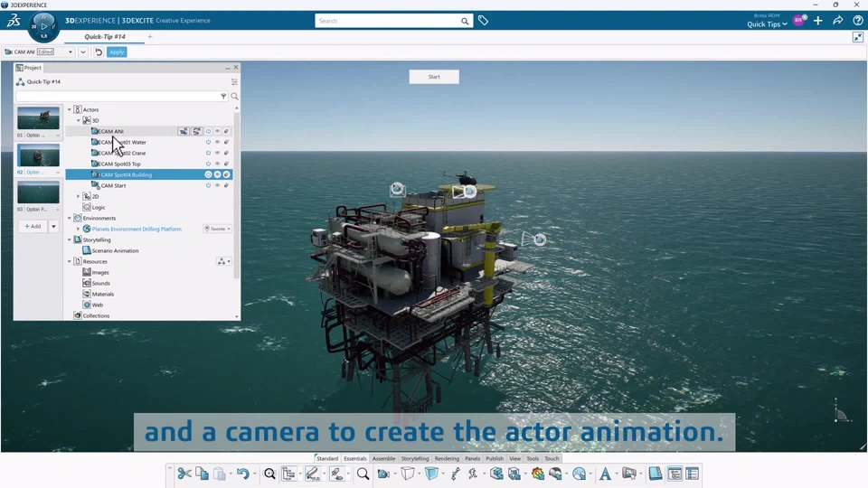Viewport: 868px width, 488px height.
Task: Toggle visibility eye for CAM Spot03 Top
Action: coord(217,164)
